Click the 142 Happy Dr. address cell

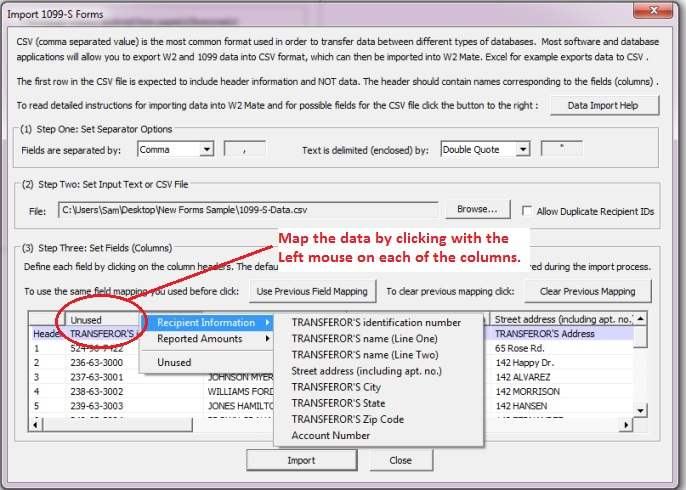click(x=562, y=363)
